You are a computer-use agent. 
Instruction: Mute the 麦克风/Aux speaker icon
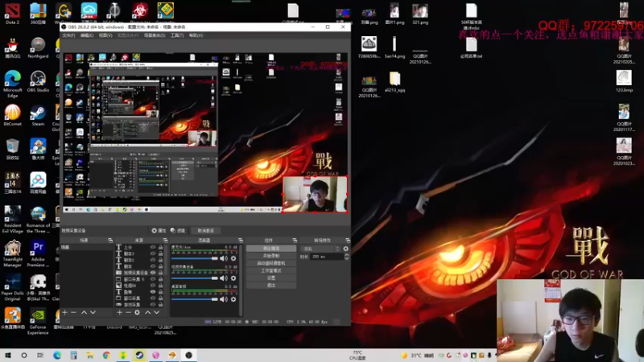[x=224, y=258]
